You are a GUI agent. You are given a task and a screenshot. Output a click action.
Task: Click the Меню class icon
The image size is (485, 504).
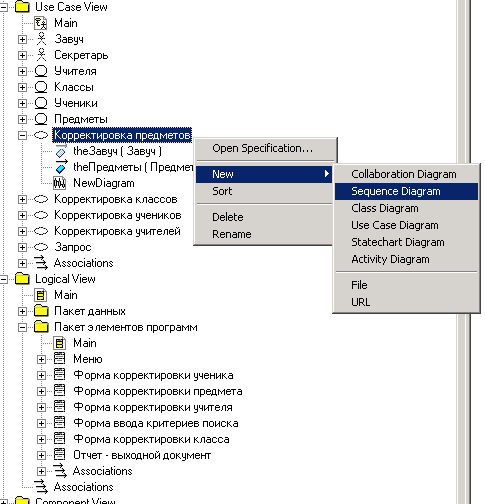pyautogui.click(x=60, y=359)
